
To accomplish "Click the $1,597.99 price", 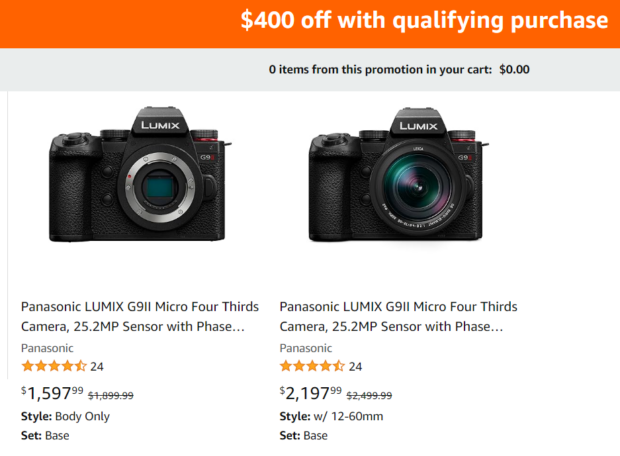I will [x=51, y=393].
